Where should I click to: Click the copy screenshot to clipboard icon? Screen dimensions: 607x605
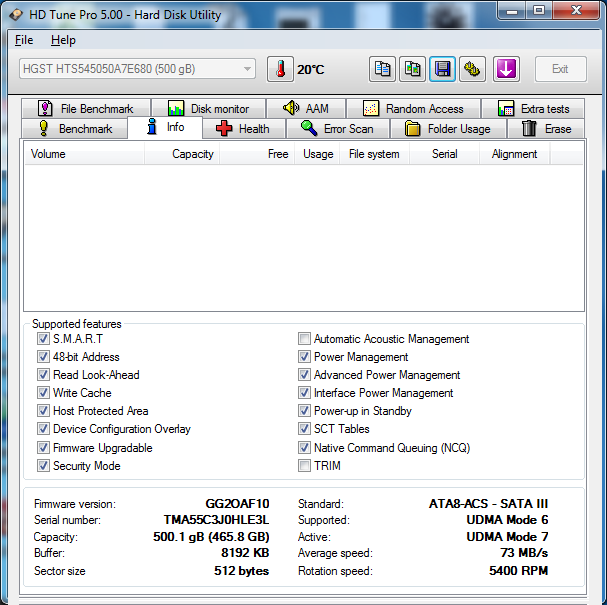pyautogui.click(x=412, y=69)
